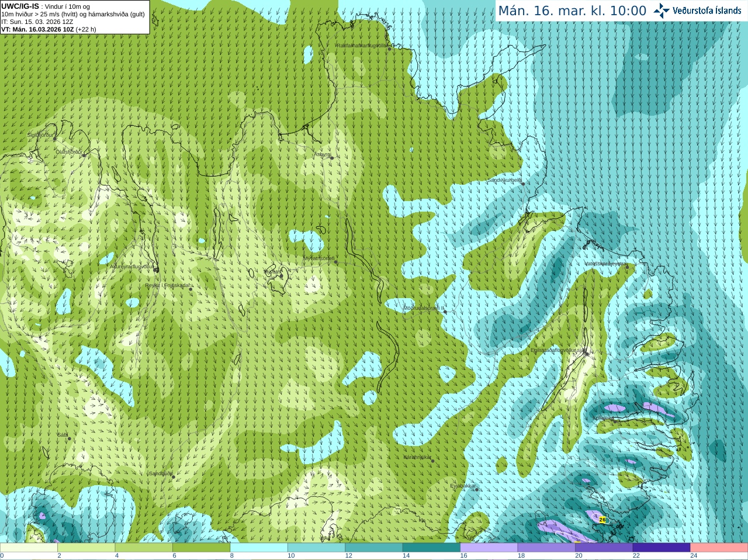Image resolution: width=748 pixels, height=560 pixels.
Task: Select the Akureyrarflugvöllur station label
Action: (x=132, y=266)
